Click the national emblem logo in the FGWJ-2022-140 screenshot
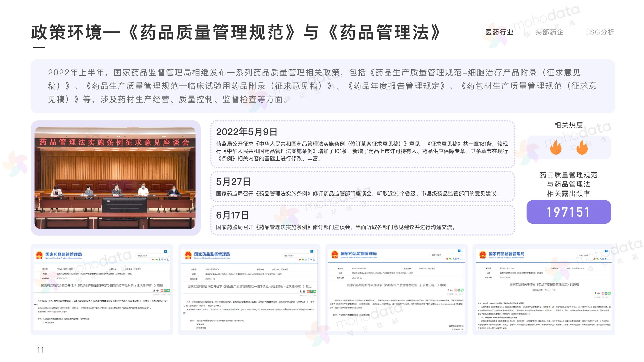Screen dimensions: 644x362 [482, 255]
